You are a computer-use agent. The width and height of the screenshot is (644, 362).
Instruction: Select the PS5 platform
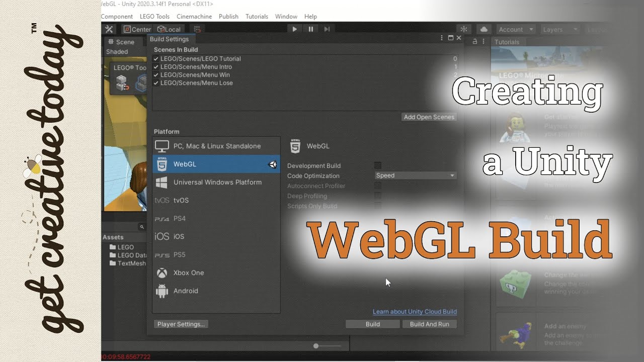216,254
